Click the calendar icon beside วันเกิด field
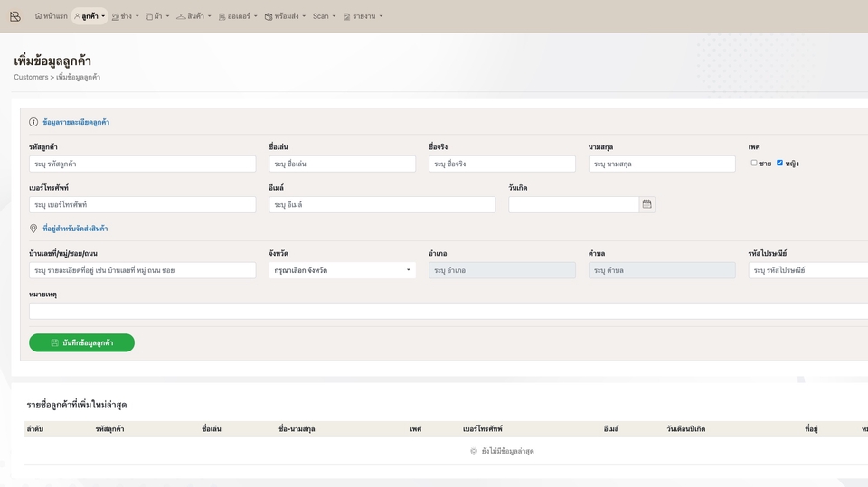 click(x=646, y=204)
